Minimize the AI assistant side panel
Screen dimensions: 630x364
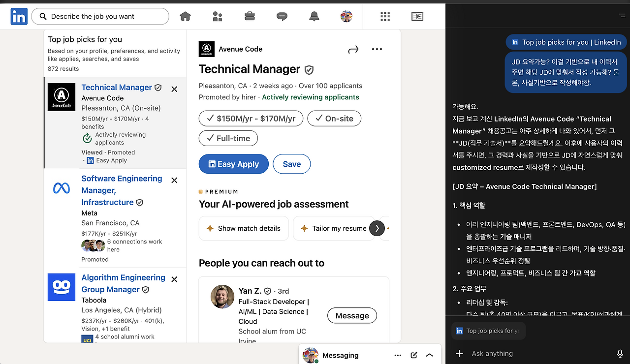pos(622,16)
